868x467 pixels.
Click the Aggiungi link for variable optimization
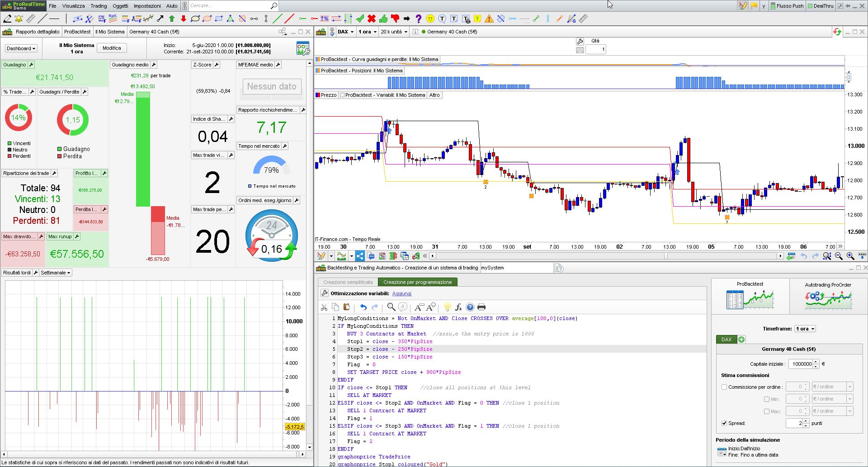[x=401, y=293]
